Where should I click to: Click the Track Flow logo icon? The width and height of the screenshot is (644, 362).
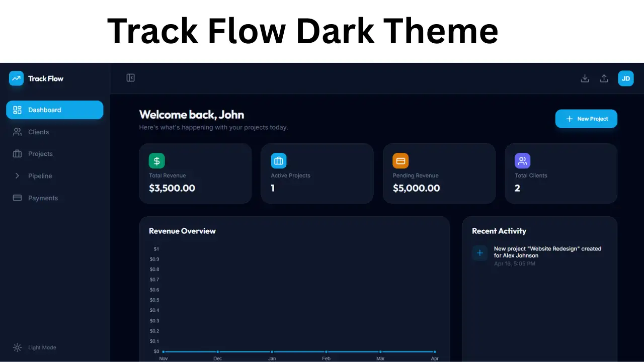click(16, 78)
